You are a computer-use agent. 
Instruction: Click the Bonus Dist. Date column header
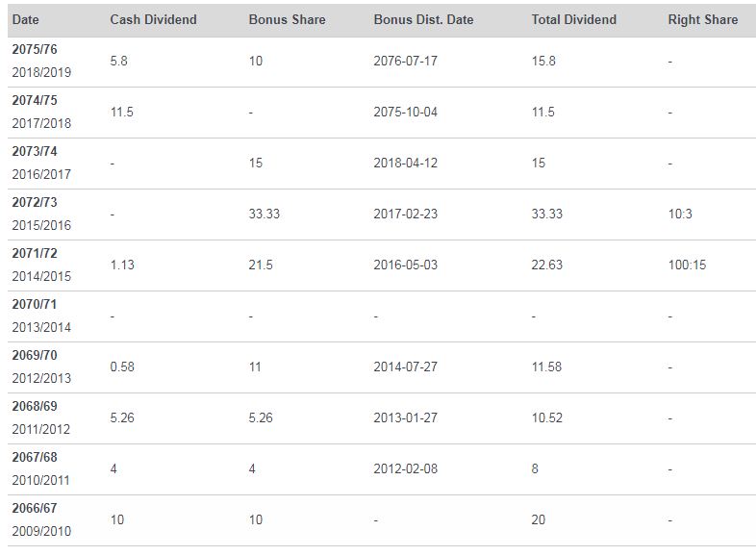423,20
